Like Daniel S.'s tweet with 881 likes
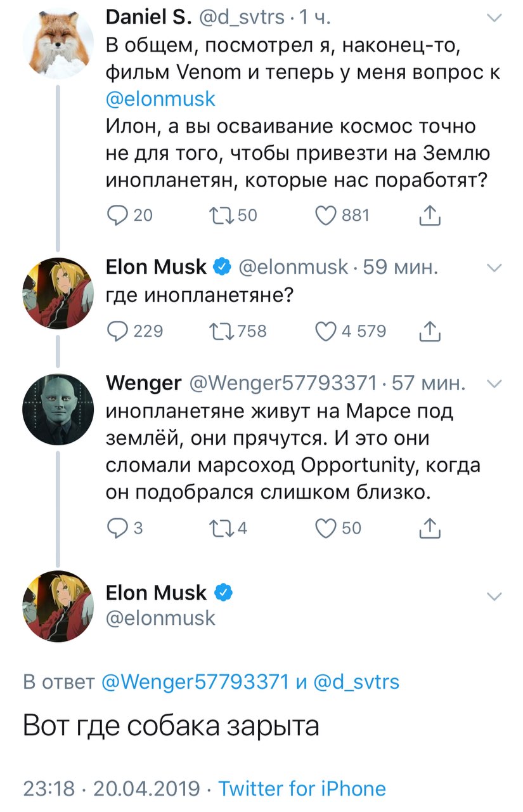Viewport: 523px width, 812px height. pos(326,216)
